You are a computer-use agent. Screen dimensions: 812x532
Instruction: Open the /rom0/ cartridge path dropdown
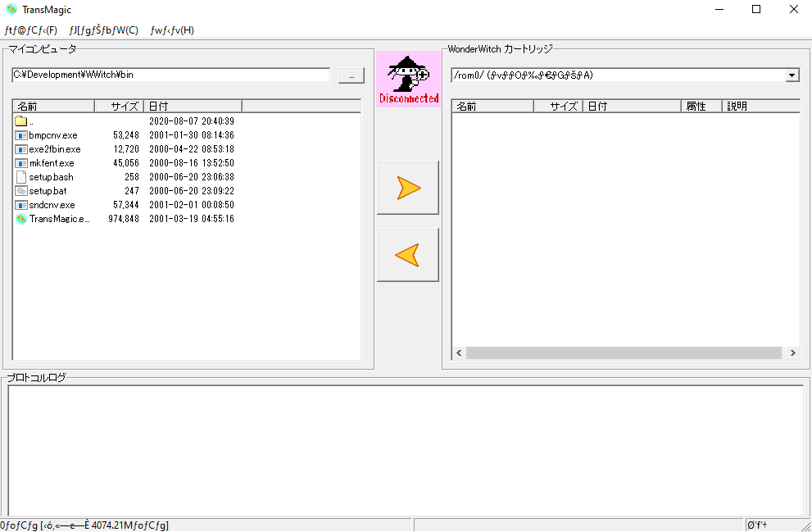coord(792,75)
